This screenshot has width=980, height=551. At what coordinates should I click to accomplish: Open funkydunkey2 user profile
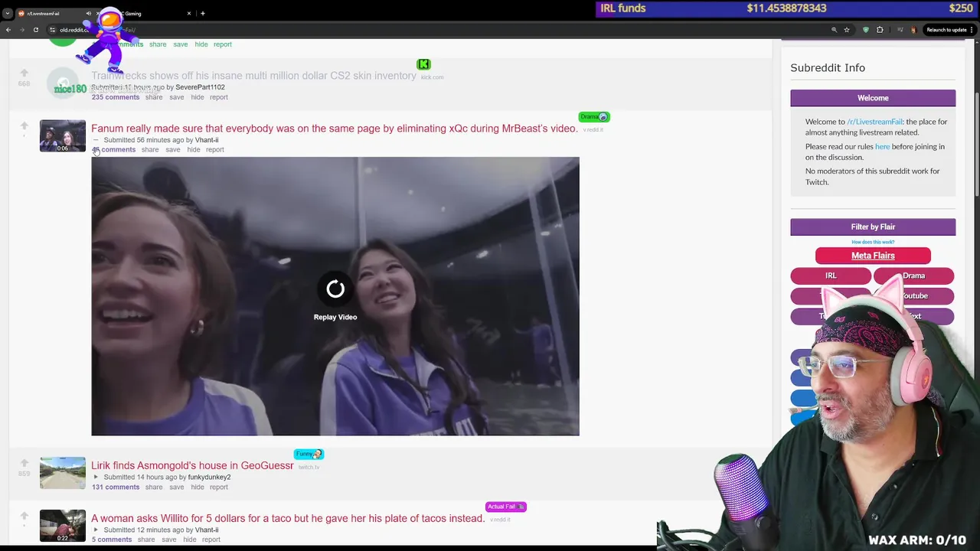point(209,478)
